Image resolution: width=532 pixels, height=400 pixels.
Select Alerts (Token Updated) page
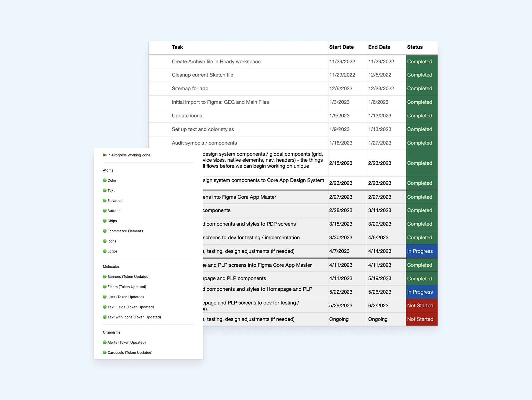pyautogui.click(x=127, y=342)
